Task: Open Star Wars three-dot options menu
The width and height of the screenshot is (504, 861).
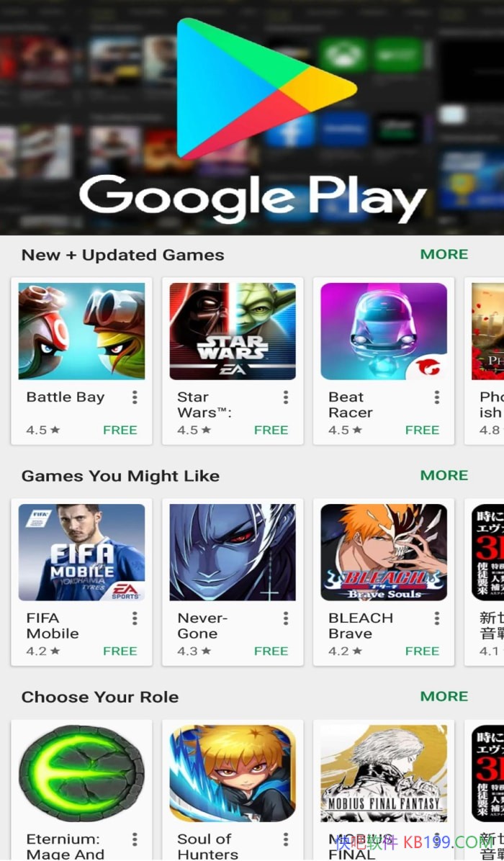Action: coord(286,397)
